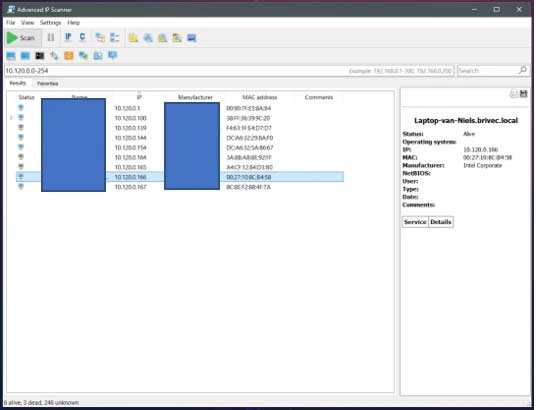Click the third yellow tool icon with lock
The image size is (536, 410).
pyautogui.click(x=162, y=38)
